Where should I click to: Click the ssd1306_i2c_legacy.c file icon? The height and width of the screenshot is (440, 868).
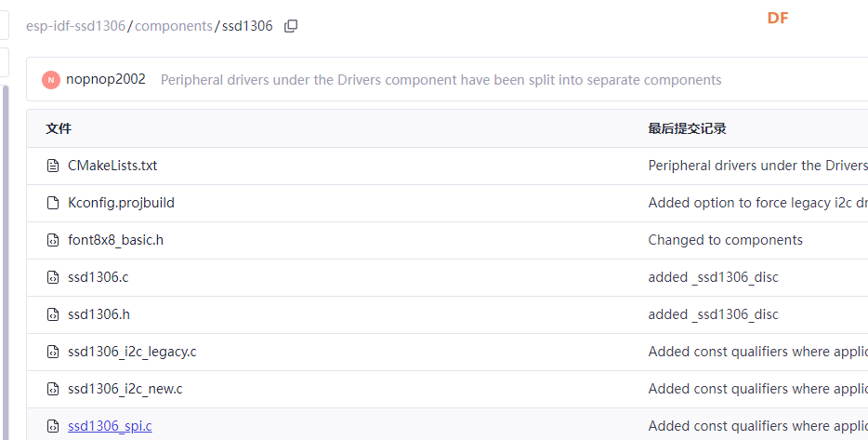(x=53, y=352)
